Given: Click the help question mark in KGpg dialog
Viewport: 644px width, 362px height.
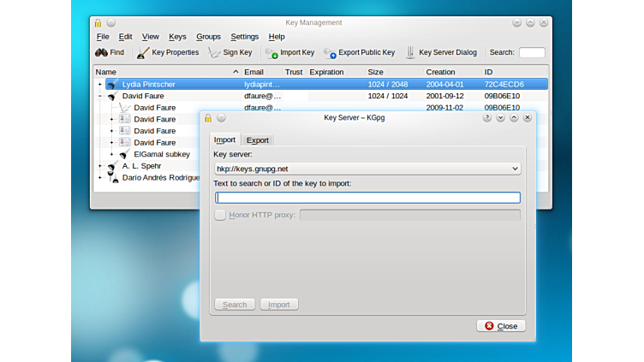Looking at the screenshot, I should (x=486, y=117).
